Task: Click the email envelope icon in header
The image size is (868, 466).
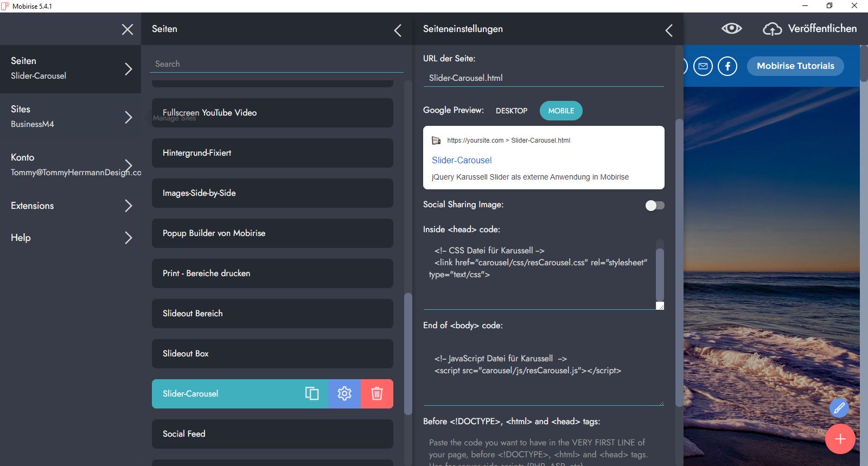Action: pos(703,66)
